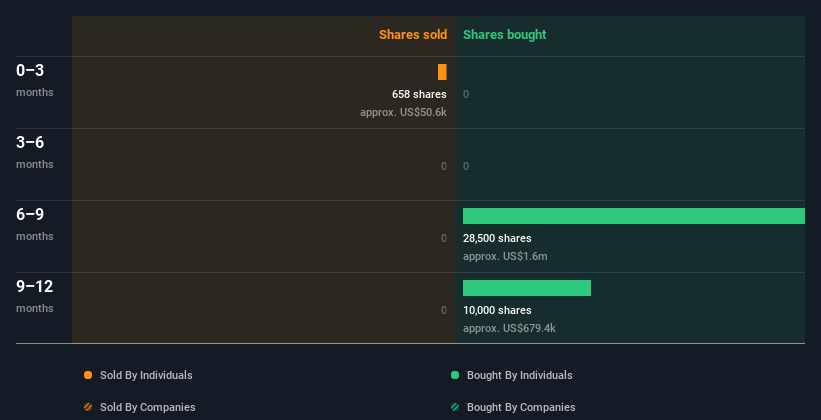Select the 9–12 months row label

[x=35, y=296]
